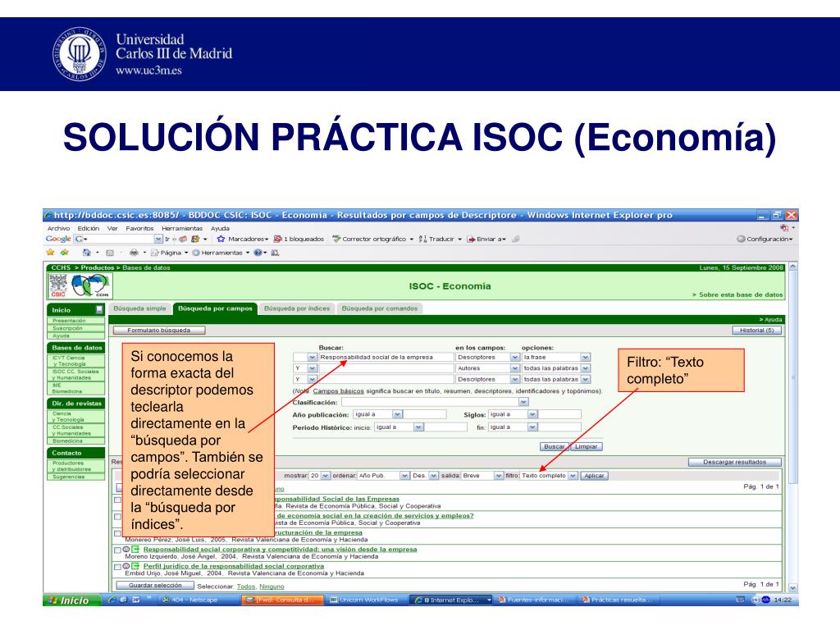The height and width of the screenshot is (630, 840).
Task: Open Unicorn WorkFlows taskbar button
Action: coord(366,600)
